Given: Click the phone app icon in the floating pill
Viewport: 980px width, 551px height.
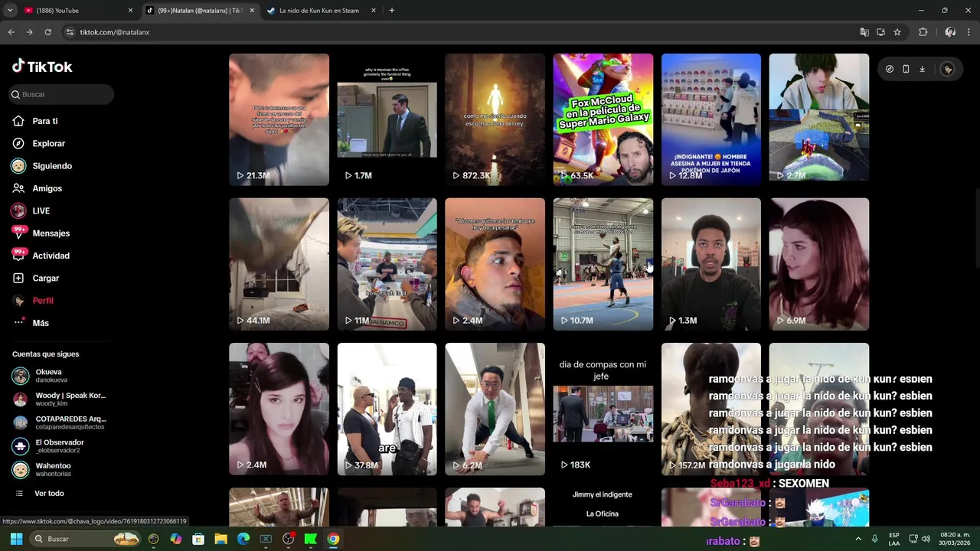Looking at the screenshot, I should [906, 69].
